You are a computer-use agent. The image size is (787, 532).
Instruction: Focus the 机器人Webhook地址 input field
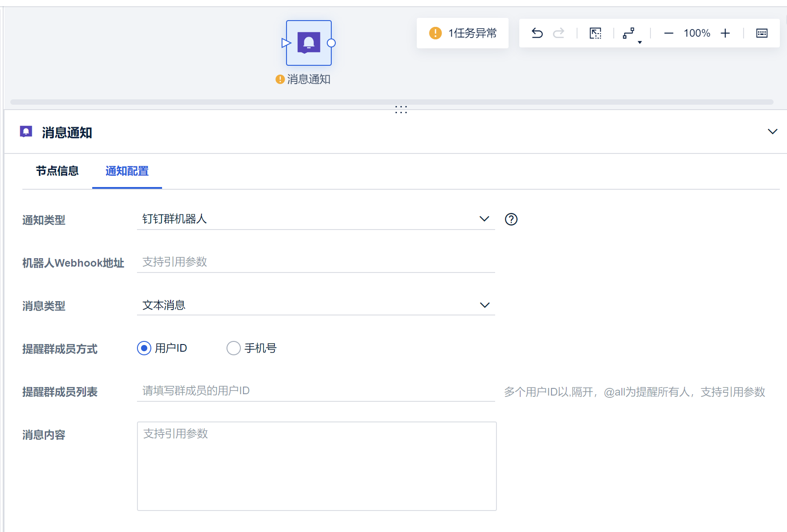(x=316, y=262)
